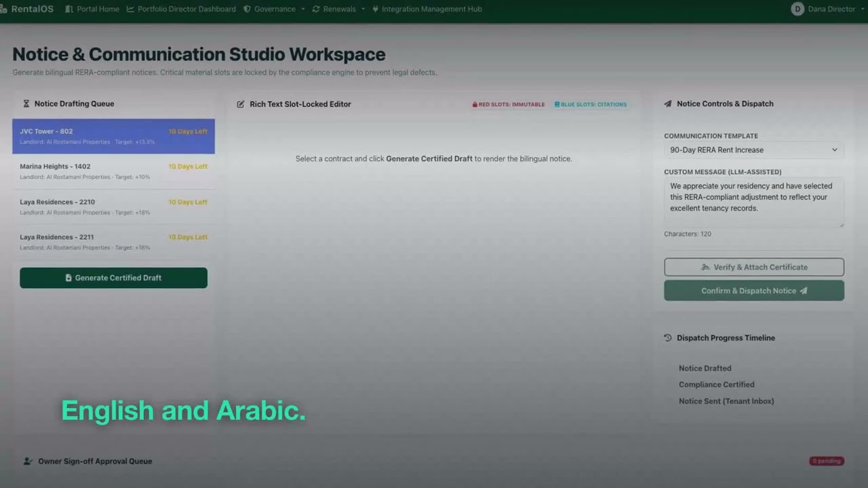Click the Governance shield icon
The height and width of the screenshot is (488, 868).
pos(247,9)
